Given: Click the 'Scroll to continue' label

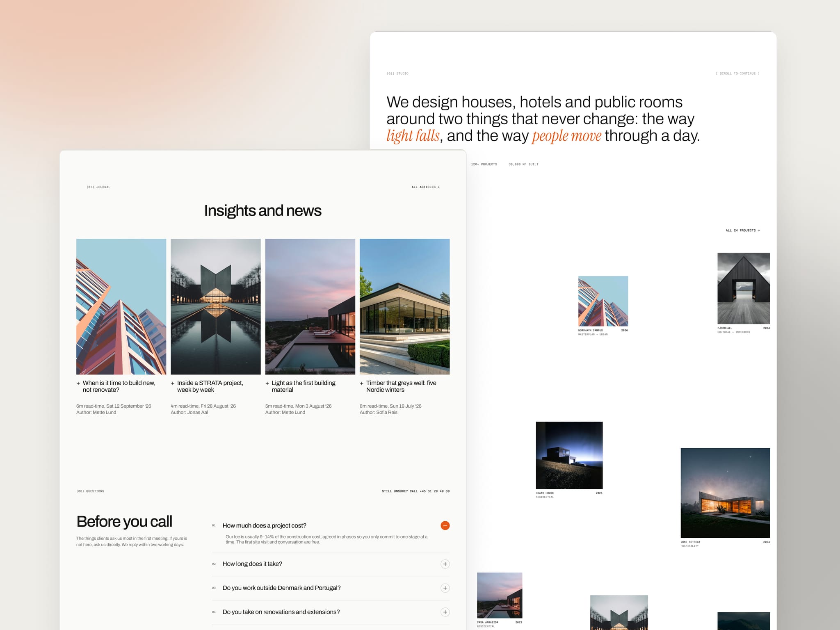Looking at the screenshot, I should click(x=737, y=73).
